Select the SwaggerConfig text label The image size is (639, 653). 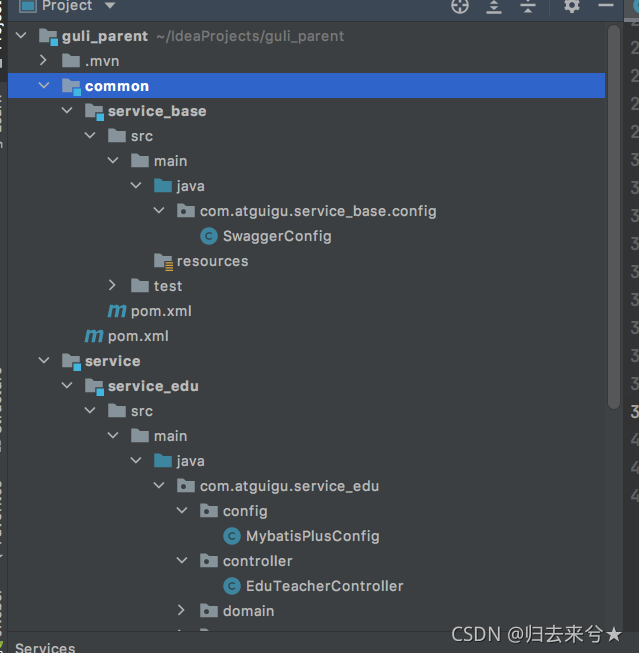pos(277,236)
